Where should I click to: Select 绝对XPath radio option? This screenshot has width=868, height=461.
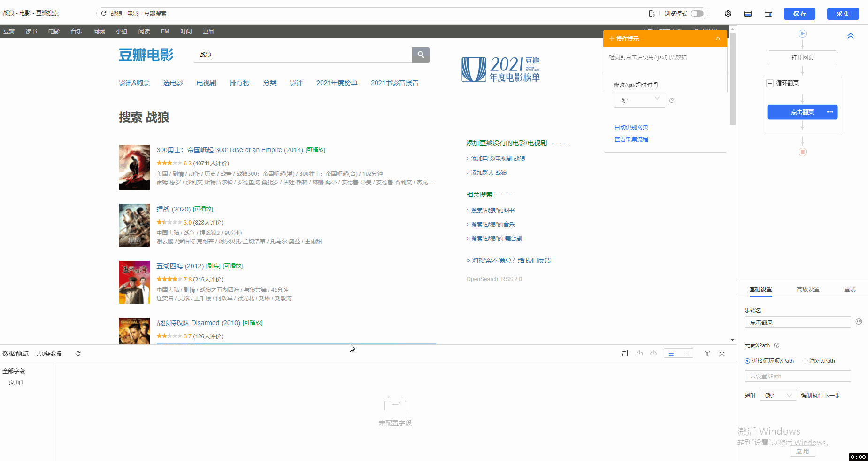[805, 361]
